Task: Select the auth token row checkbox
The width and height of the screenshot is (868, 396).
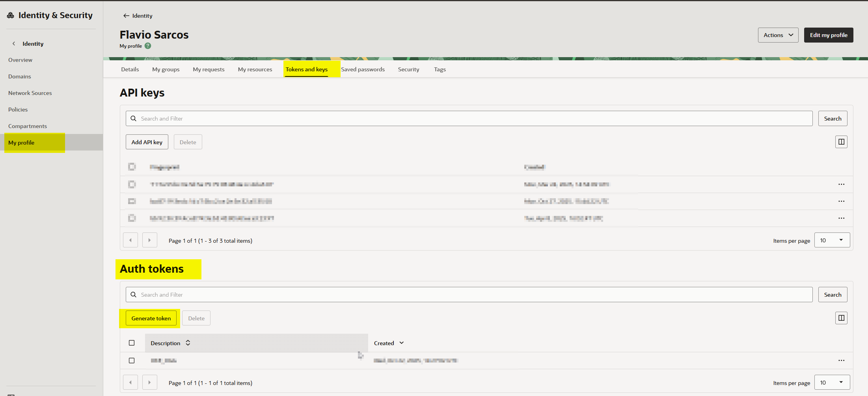Action: [x=132, y=361]
